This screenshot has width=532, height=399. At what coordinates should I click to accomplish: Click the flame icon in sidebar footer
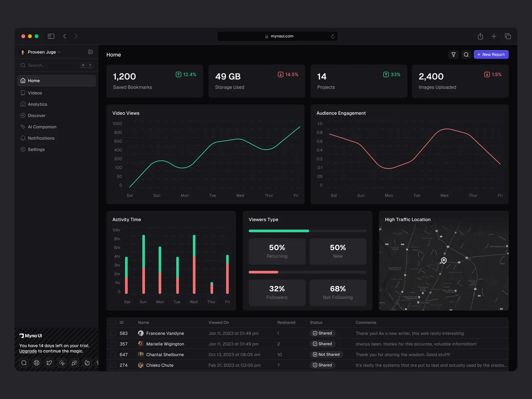click(x=87, y=363)
